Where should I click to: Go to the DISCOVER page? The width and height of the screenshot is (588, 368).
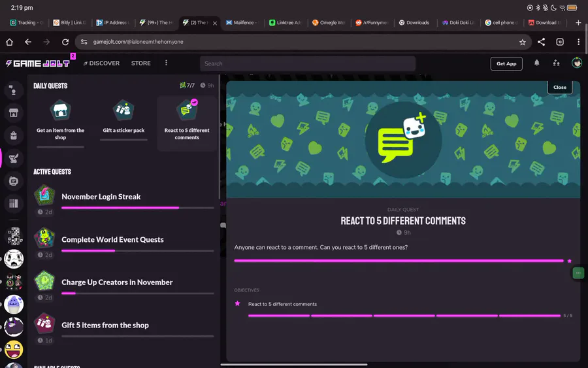pos(101,63)
